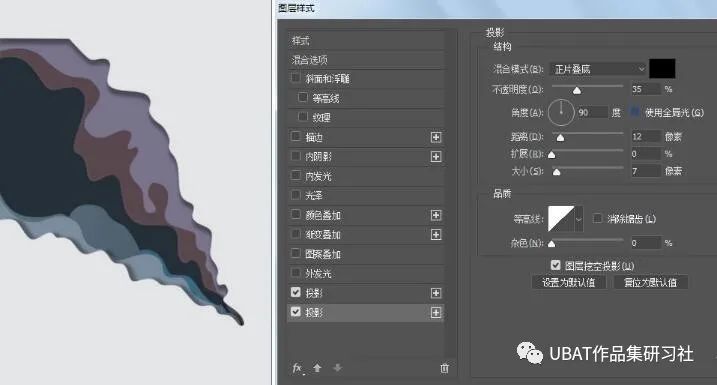Select the 图案叠加 row label
Image resolution: width=717 pixels, height=385 pixels.
(x=323, y=254)
